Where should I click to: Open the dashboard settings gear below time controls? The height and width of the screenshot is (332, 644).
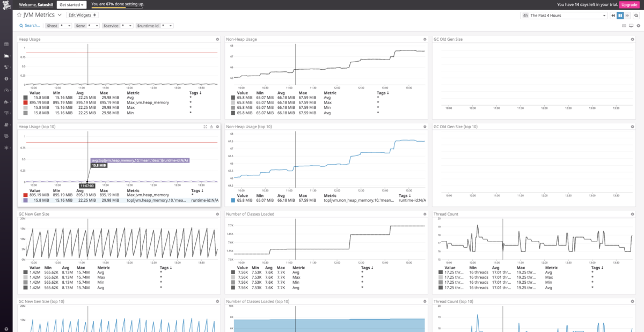[638, 26]
